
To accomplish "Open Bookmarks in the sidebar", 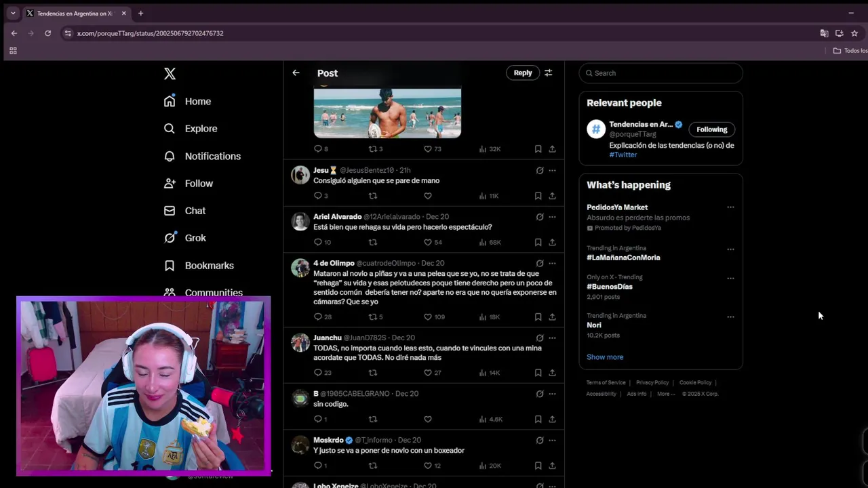I will tap(199, 266).
